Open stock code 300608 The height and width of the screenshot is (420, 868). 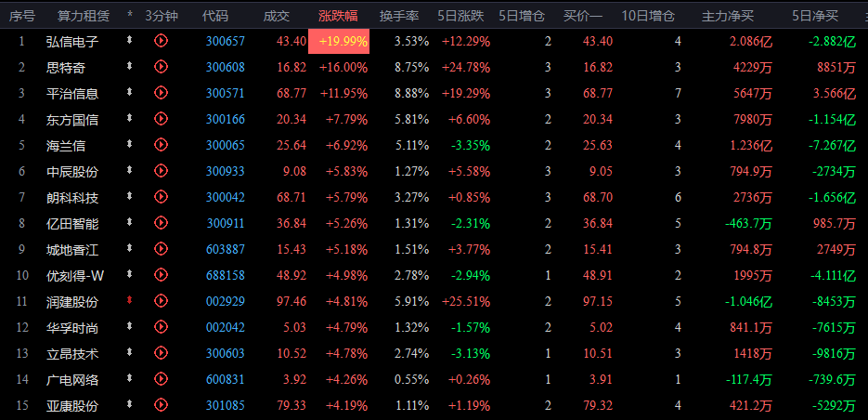pos(226,67)
